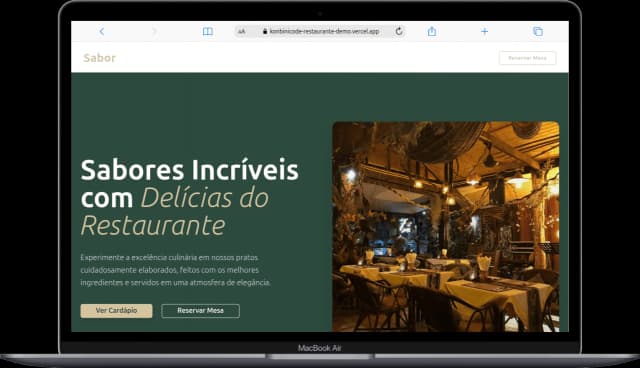
Task: Click the outlined Reservar Mesa hero button
Action: pyautogui.click(x=200, y=310)
